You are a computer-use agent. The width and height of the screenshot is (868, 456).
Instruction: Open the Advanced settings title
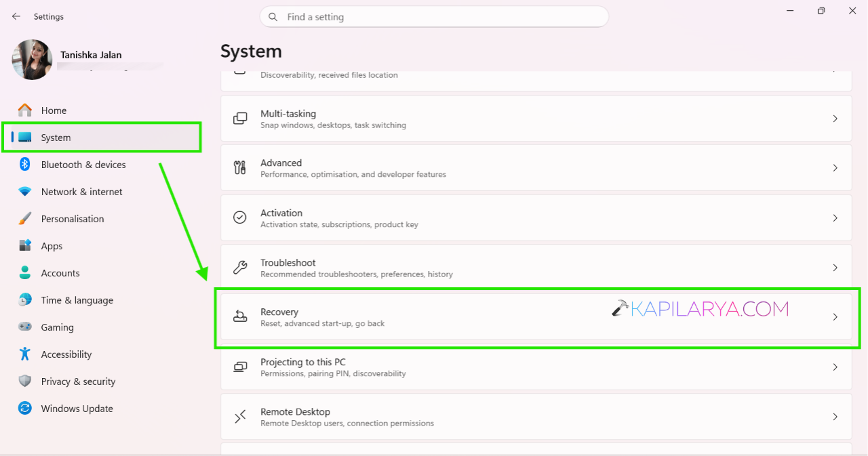[x=281, y=163]
